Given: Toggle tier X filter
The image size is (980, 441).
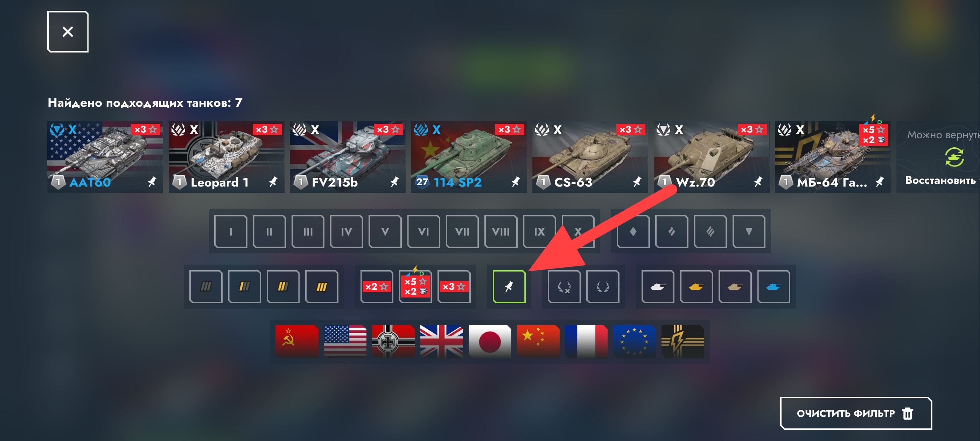Looking at the screenshot, I should 577,231.
